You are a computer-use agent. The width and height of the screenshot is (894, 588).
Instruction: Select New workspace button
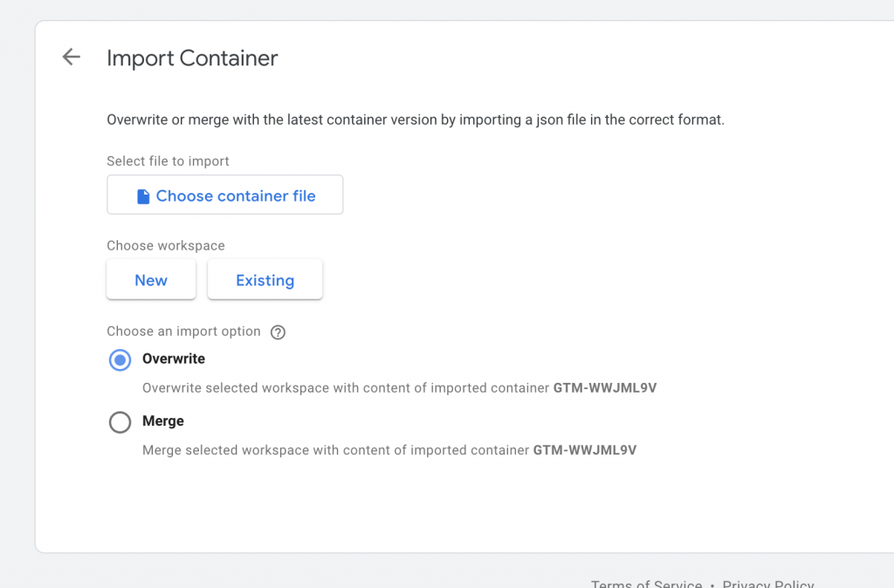pyautogui.click(x=151, y=279)
